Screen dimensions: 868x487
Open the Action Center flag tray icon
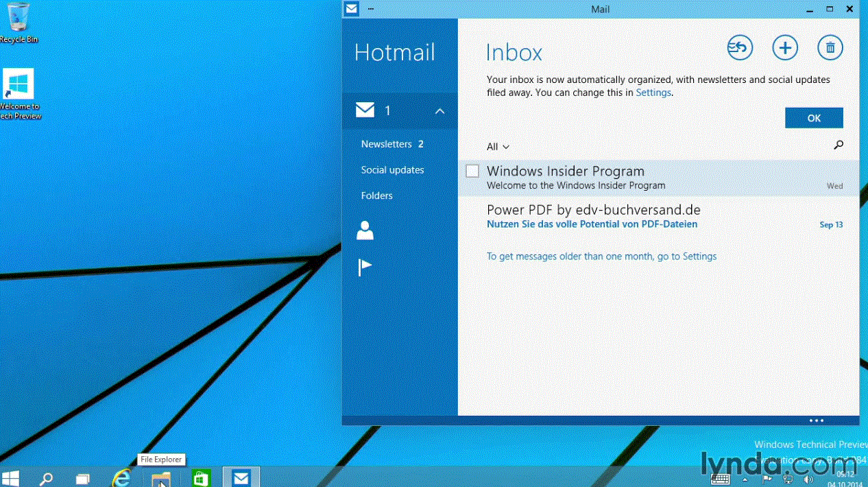pos(767,479)
